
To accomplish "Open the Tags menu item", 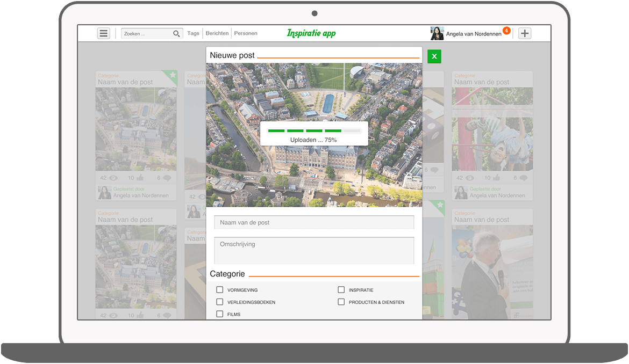I will click(194, 33).
